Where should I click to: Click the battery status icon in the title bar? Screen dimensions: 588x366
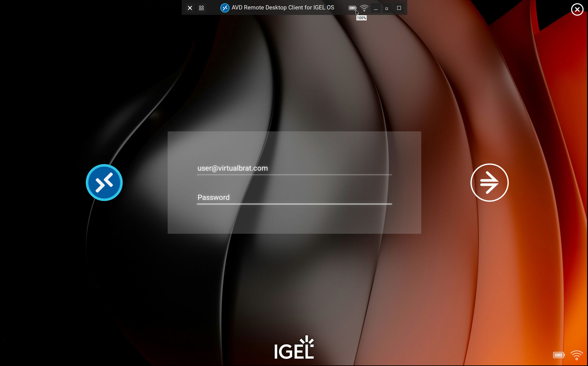352,8
